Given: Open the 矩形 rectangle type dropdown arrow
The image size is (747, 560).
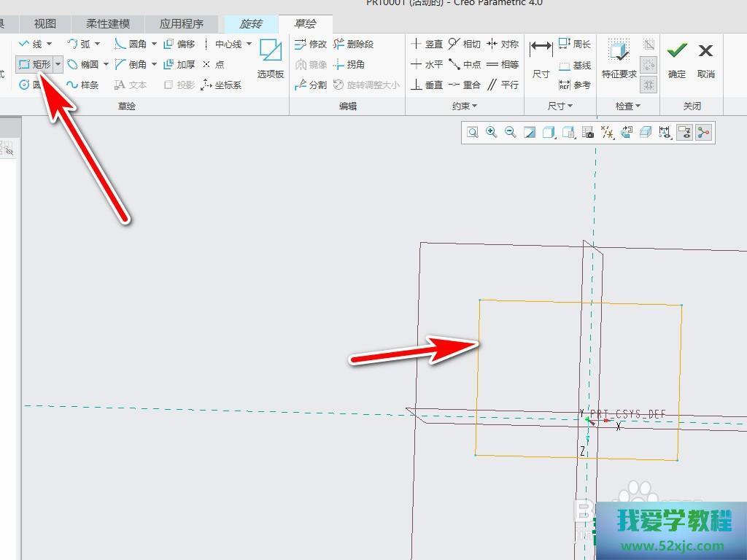Looking at the screenshot, I should pos(58,64).
